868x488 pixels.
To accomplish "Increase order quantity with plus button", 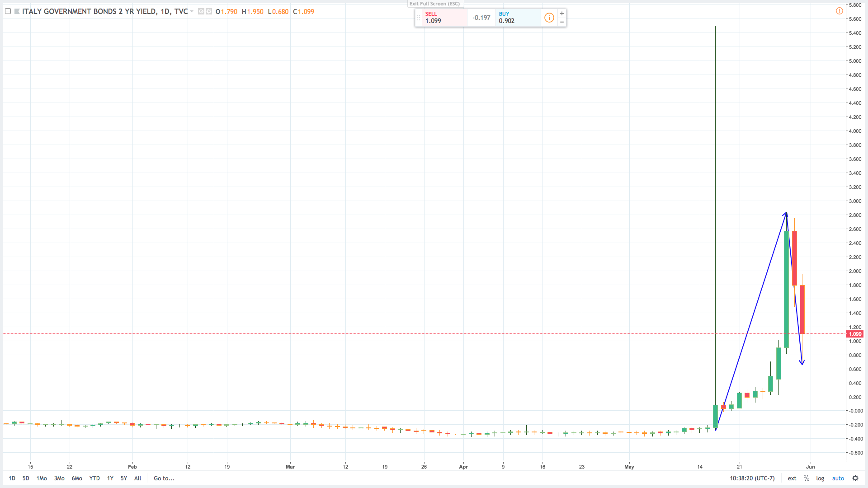I will pos(562,14).
